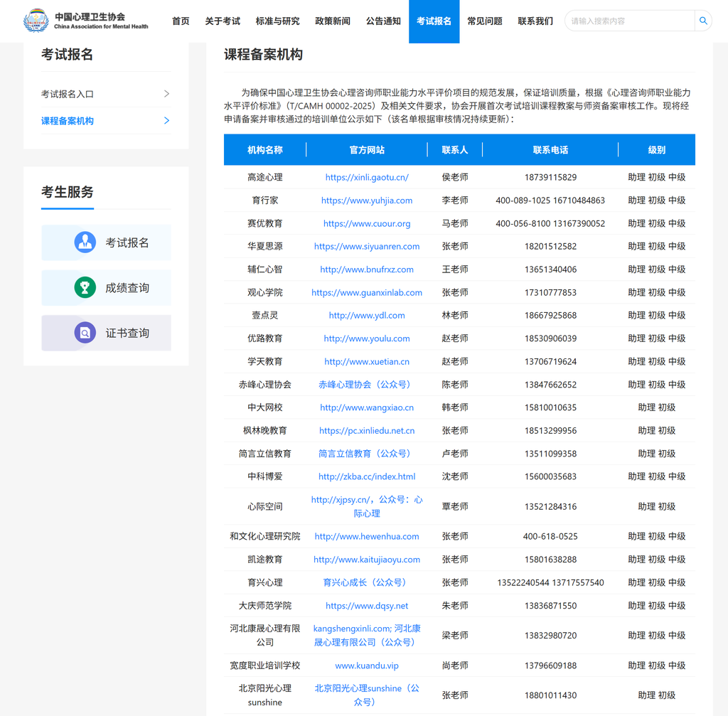Open the 公告通知 navigation tab

tap(383, 21)
